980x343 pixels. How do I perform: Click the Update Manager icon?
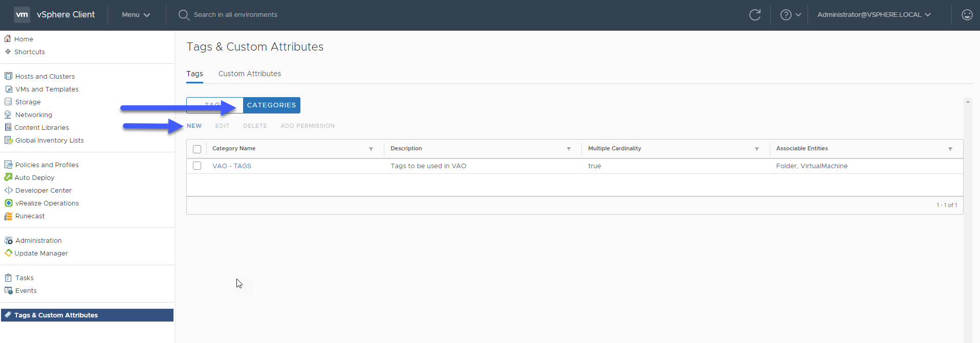[x=8, y=253]
